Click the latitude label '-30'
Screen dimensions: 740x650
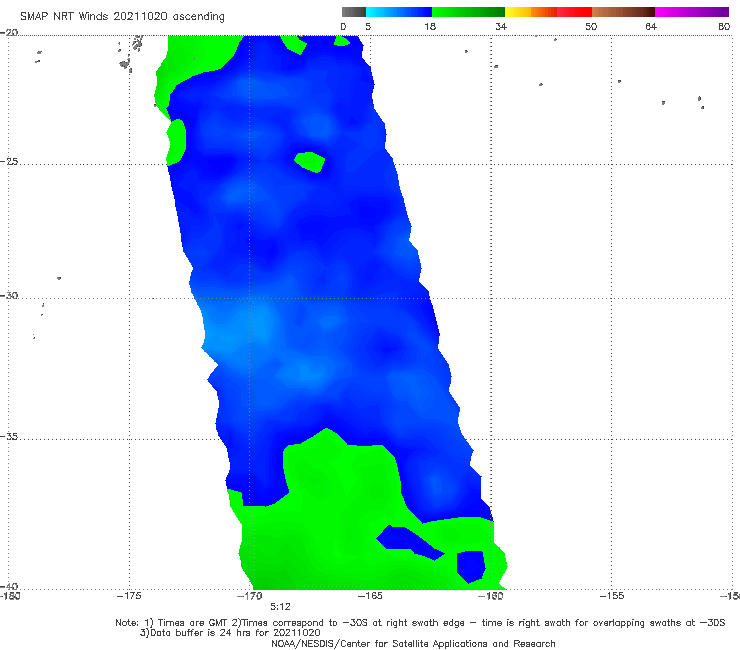(x=9, y=295)
